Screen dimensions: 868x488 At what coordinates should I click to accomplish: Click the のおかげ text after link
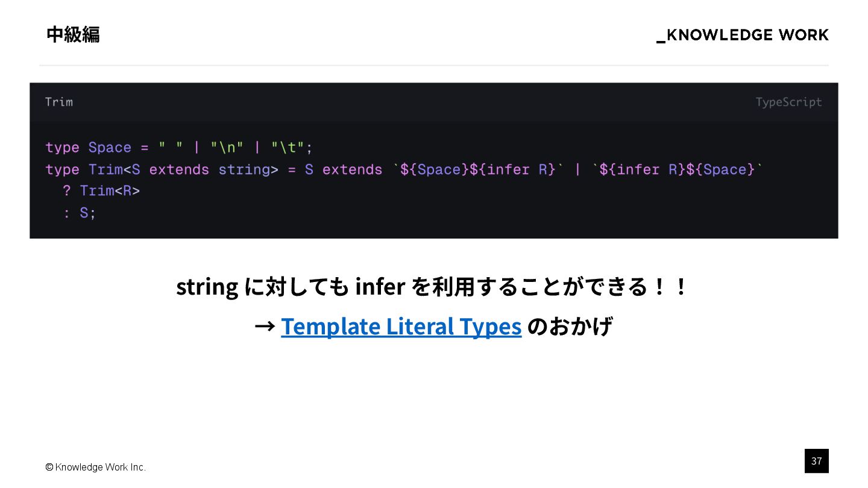[570, 326]
